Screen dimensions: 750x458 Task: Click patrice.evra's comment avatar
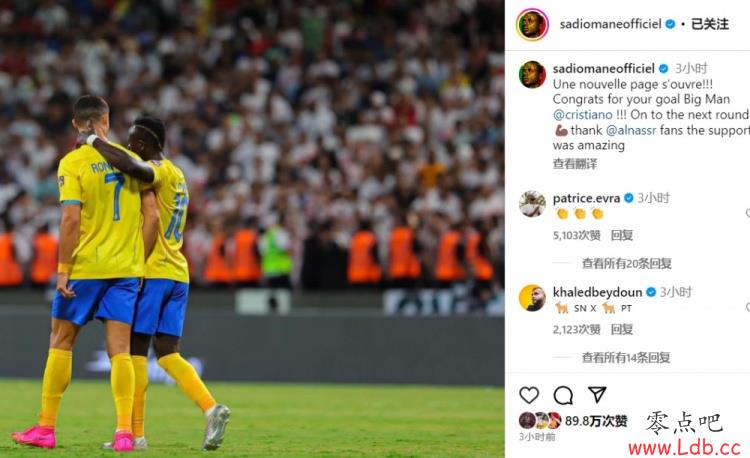[532, 204]
